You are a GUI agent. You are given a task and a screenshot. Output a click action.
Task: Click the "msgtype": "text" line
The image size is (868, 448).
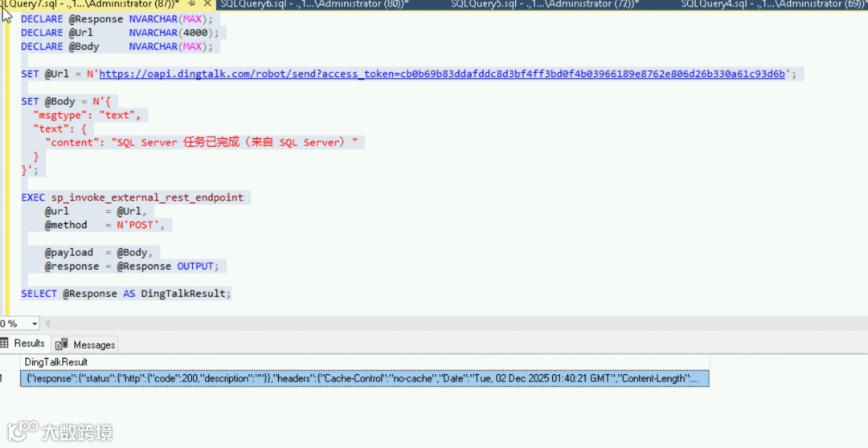tap(88, 116)
